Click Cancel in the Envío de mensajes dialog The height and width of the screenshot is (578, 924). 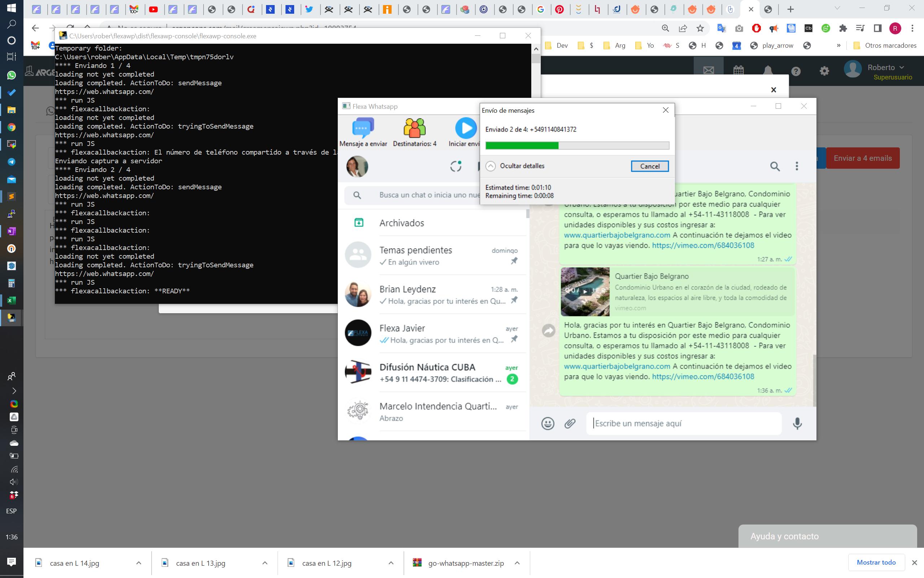pos(649,166)
